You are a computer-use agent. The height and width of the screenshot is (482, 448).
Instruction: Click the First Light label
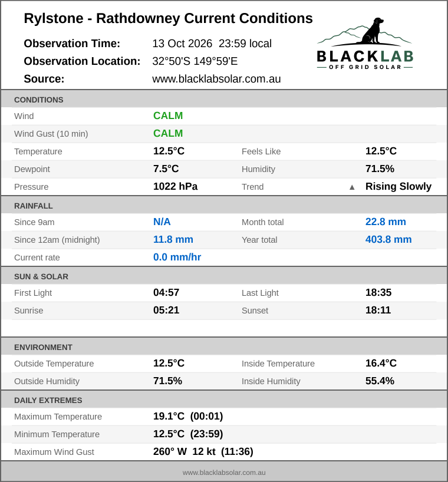pyautogui.click(x=33, y=293)
